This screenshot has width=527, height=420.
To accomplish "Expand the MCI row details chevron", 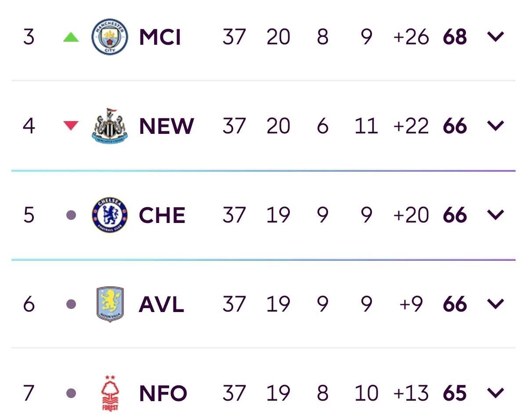I will [x=495, y=37].
